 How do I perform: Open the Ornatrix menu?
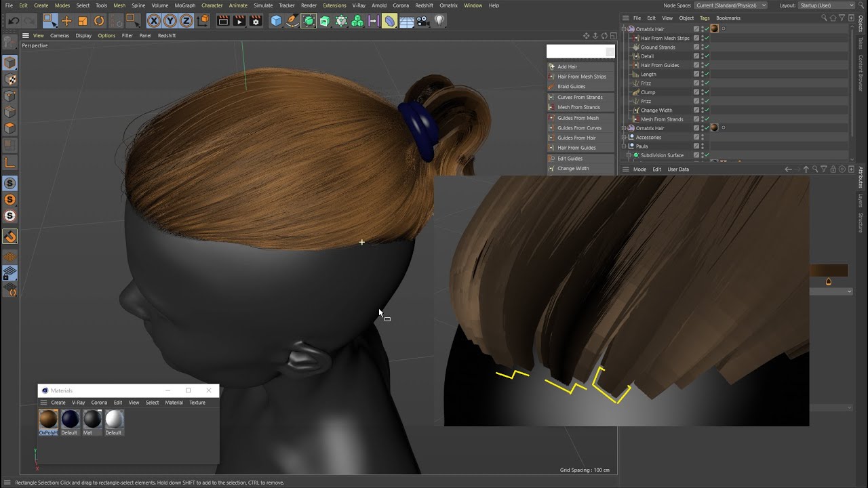tap(448, 5)
